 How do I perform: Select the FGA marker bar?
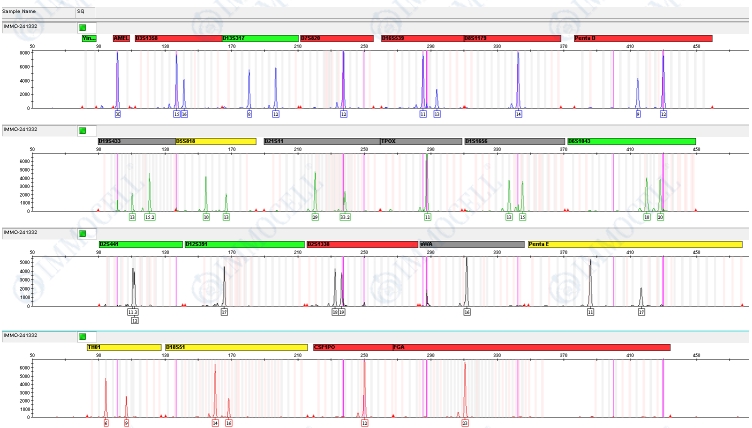point(531,347)
